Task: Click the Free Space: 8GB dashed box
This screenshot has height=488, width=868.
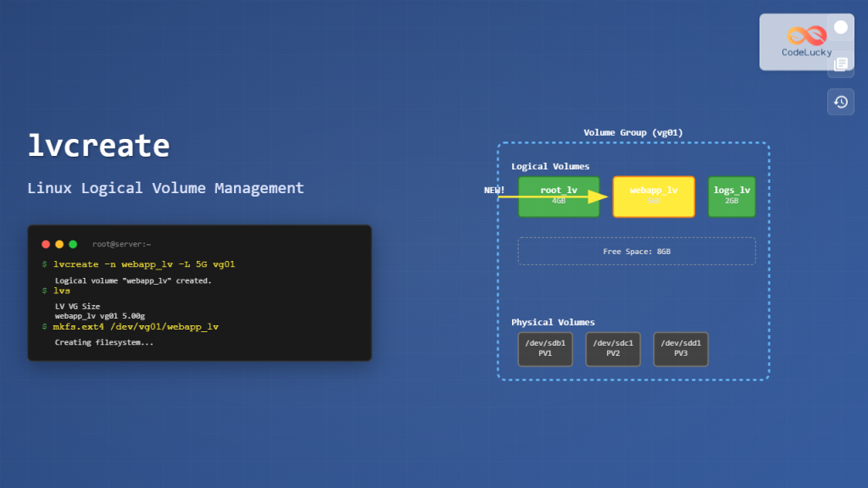Action: point(637,252)
